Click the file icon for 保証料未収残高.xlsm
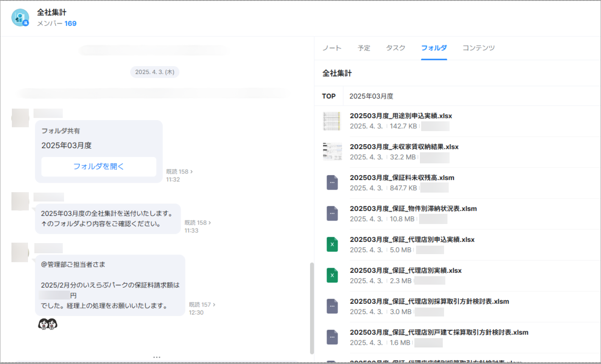Viewport: 601px width, 364px height. (332, 182)
